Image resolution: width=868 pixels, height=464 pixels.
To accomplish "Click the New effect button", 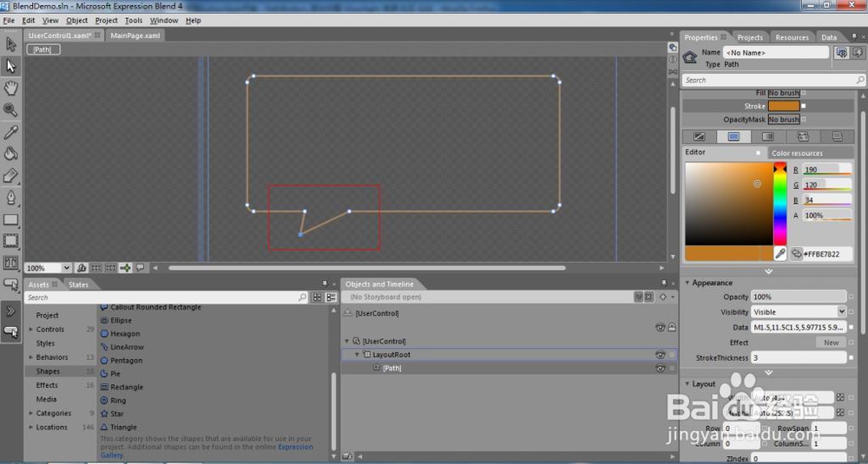I will [x=831, y=343].
